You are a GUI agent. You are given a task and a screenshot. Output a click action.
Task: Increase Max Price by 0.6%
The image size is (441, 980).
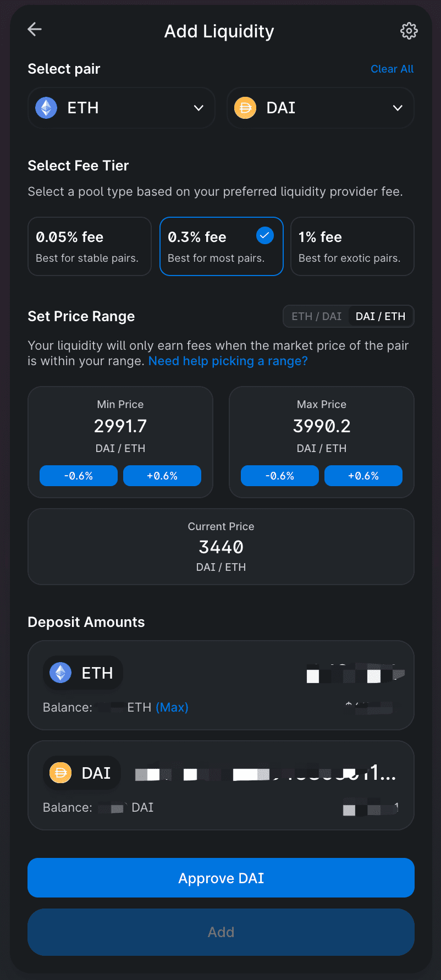point(363,476)
